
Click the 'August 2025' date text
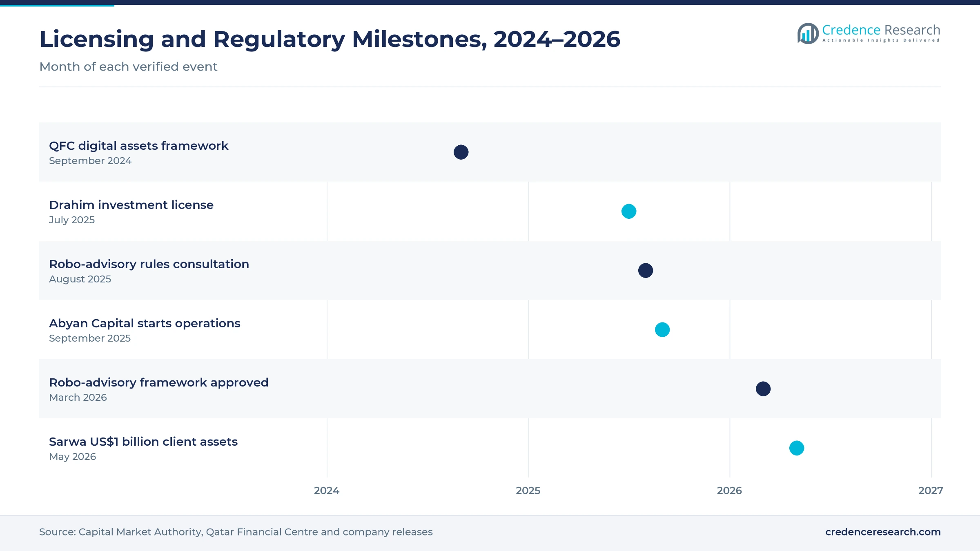pos(80,279)
